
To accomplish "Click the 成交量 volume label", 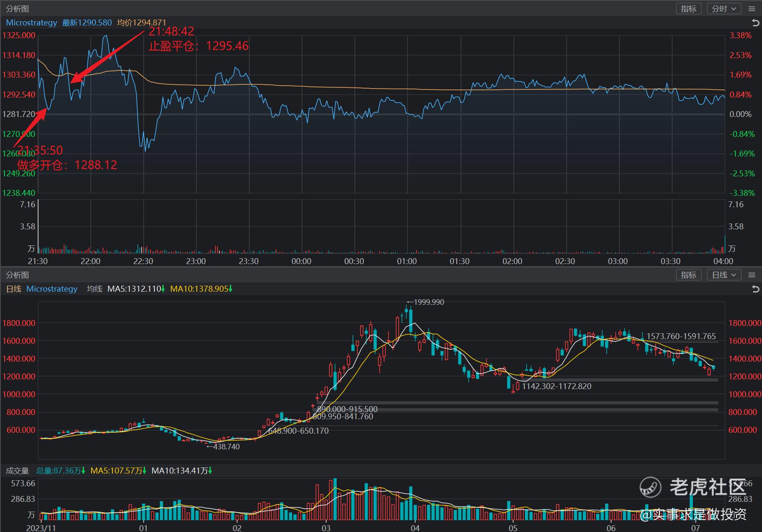I will (x=17, y=471).
